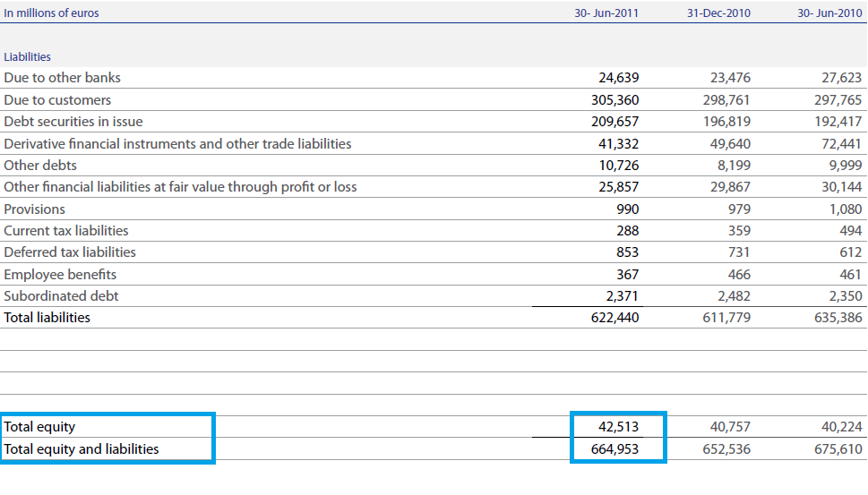This screenshot has width=868, height=495.
Task: Select Total liabilities value 611,779
Action: (726, 318)
